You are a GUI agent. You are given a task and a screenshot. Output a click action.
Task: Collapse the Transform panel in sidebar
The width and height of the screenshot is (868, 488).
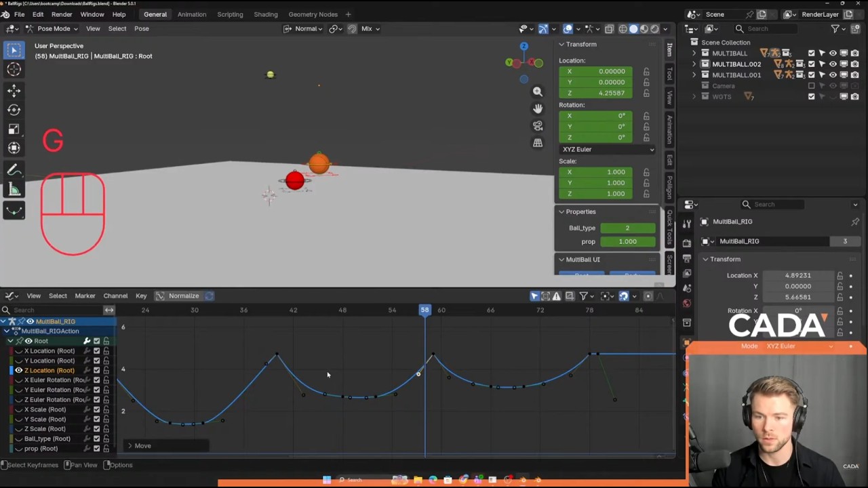click(561, 45)
